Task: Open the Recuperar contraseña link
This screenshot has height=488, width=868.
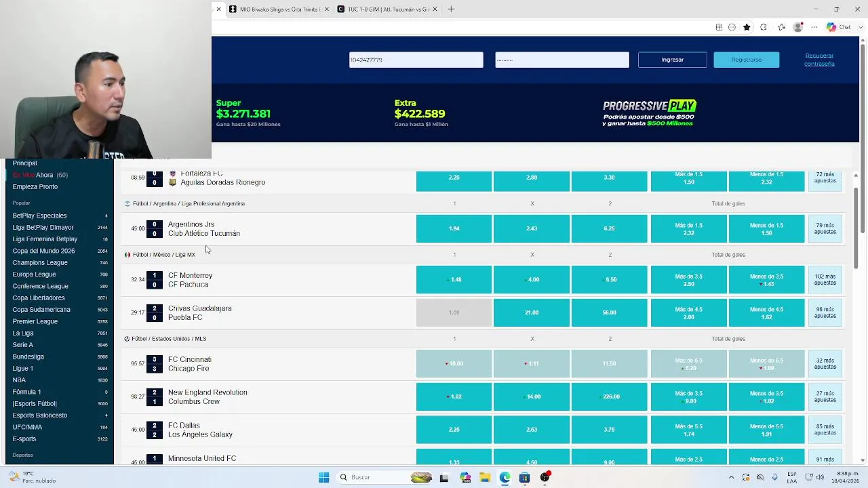Action: (819, 60)
